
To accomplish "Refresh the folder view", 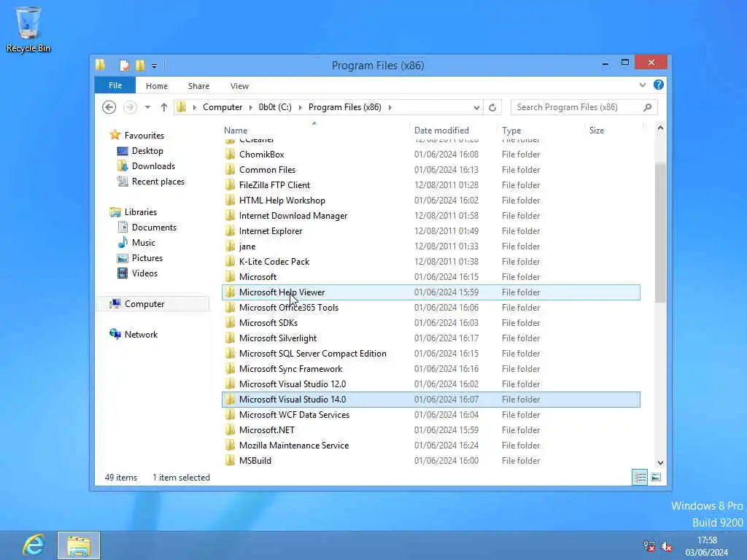I will point(492,108).
